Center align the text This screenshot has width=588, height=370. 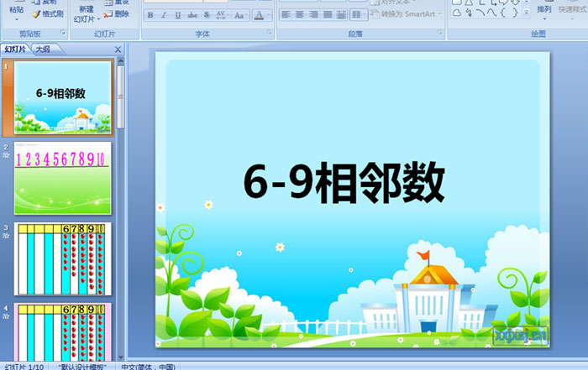300,14
